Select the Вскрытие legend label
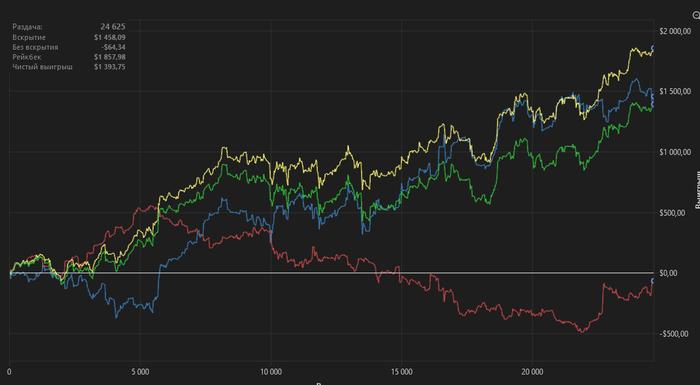Screen dimensions: 700x385 pos(29,37)
